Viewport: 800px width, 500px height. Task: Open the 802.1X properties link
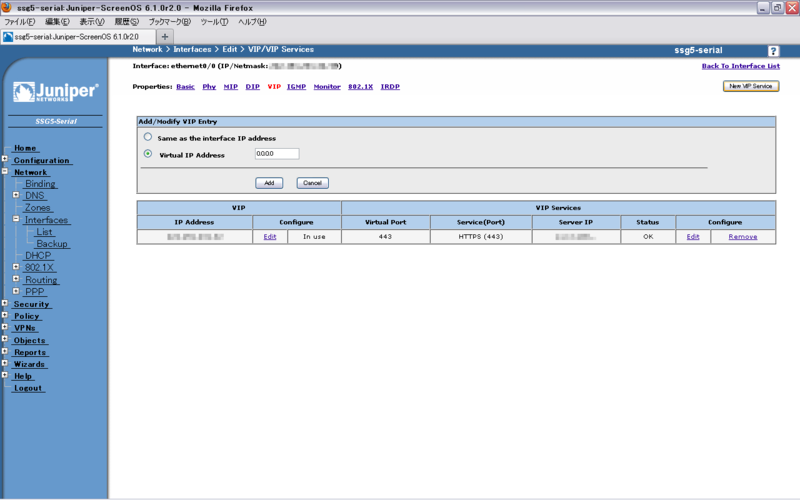pos(360,87)
